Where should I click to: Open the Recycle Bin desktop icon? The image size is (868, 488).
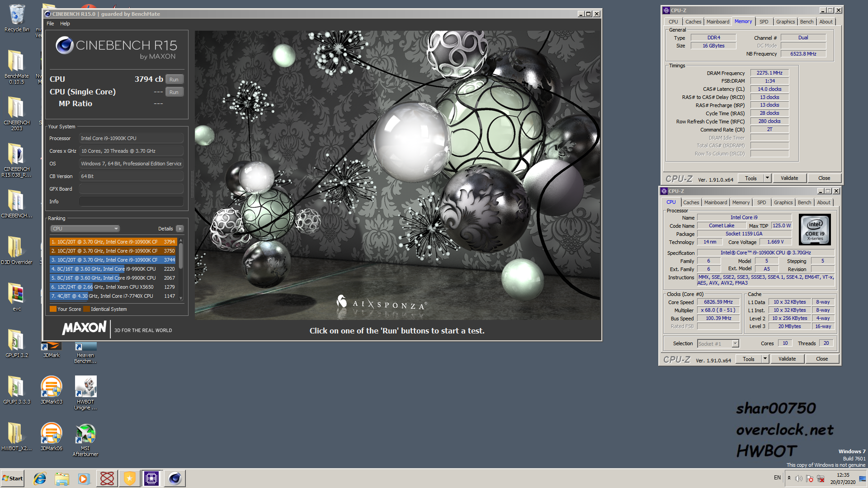[x=17, y=18]
